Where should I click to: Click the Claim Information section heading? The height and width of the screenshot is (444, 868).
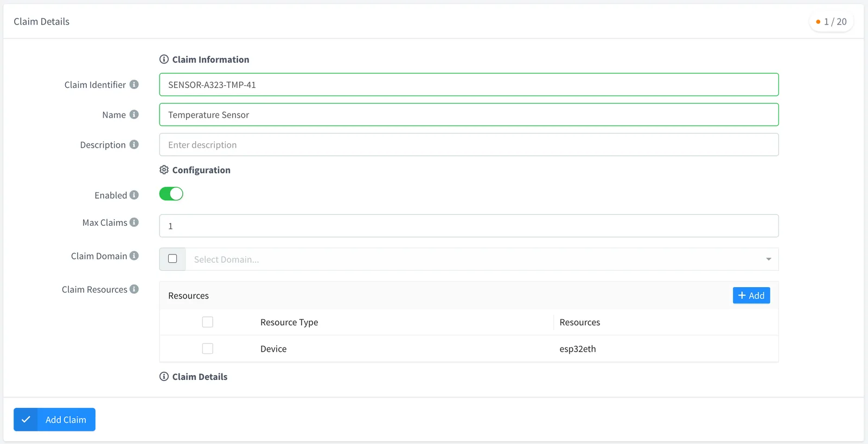tap(210, 60)
